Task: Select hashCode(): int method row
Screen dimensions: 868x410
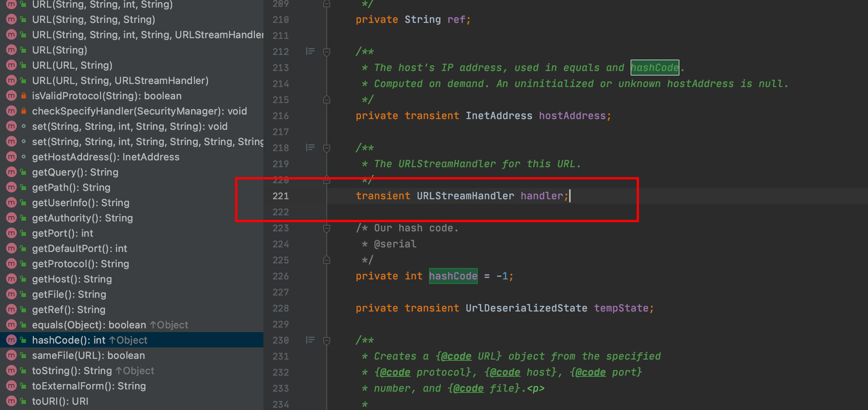Action: (x=132, y=340)
